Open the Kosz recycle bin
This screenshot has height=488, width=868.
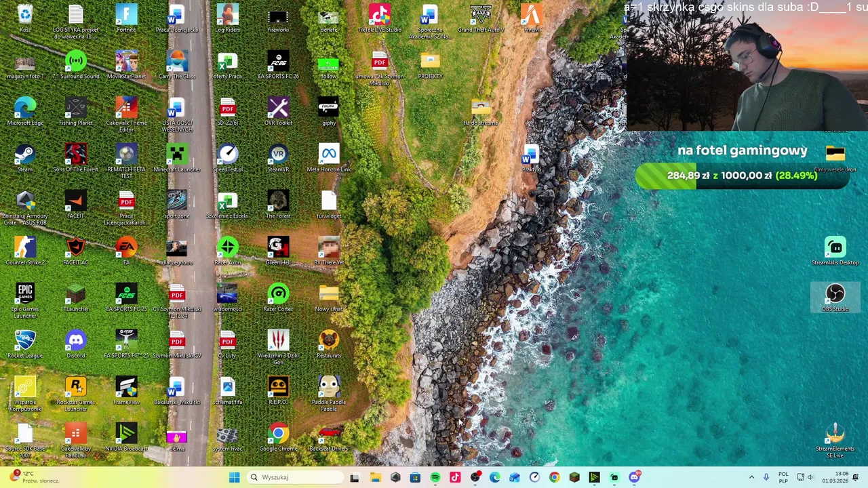[25, 19]
